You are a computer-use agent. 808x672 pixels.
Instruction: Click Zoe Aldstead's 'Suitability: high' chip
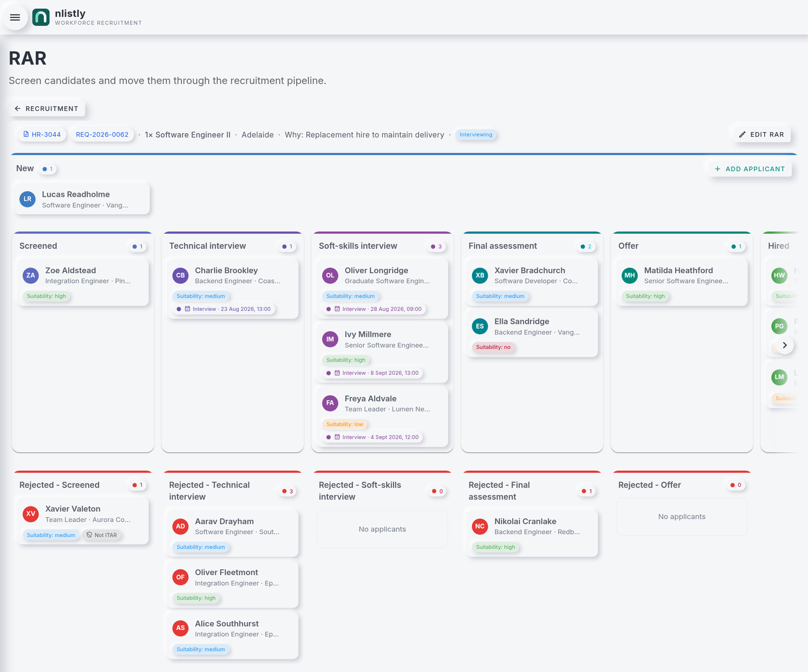(46, 296)
